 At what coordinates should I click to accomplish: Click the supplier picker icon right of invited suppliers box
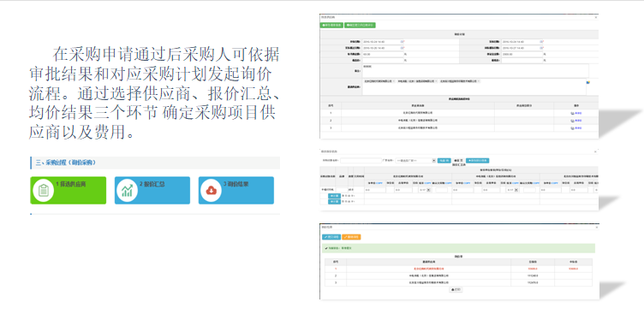(x=588, y=82)
